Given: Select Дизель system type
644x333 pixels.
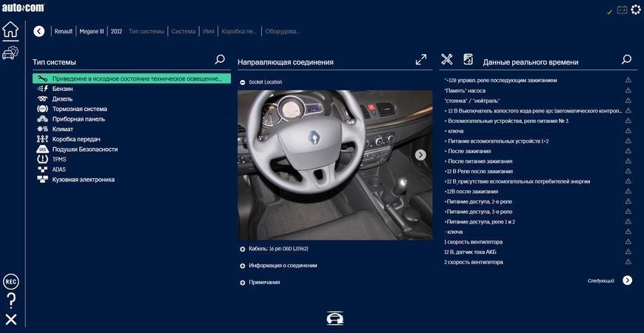Looking at the screenshot, I should 132,99.
